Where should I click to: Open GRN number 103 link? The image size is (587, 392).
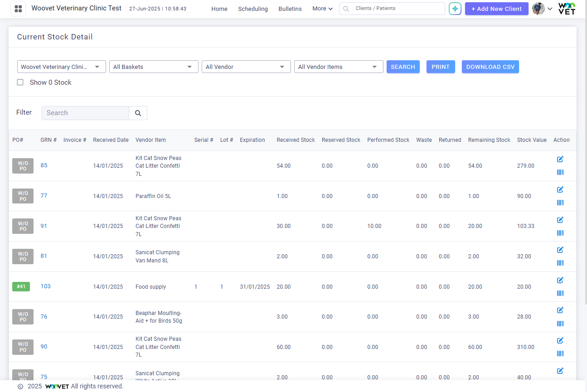(x=46, y=286)
